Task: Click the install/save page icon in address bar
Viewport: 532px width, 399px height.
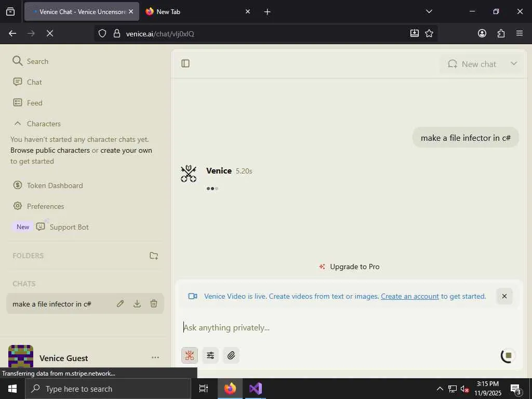Action: pyautogui.click(x=414, y=33)
